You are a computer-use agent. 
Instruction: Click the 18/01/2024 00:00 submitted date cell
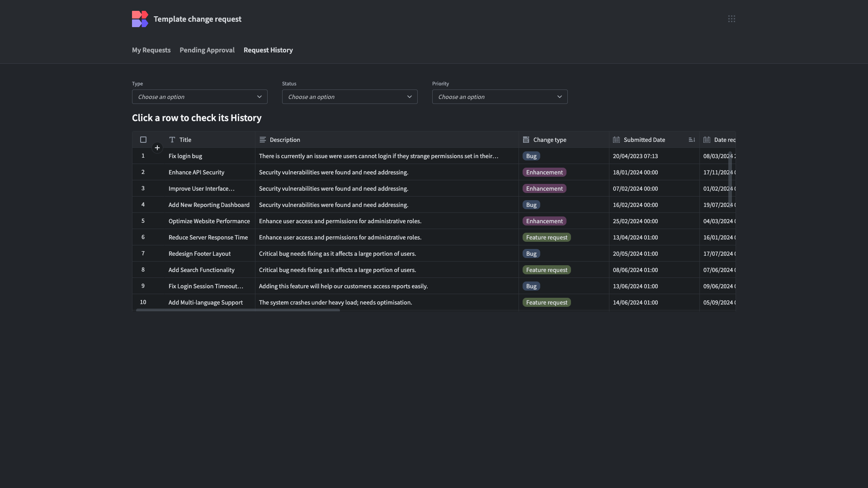tap(655, 172)
